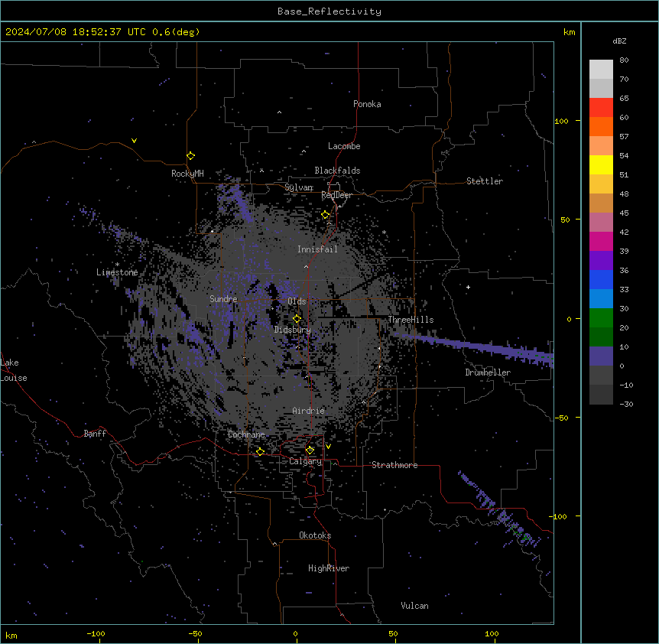
Task: Select the magenta 42 dBZ legend swatch
Action: tap(601, 241)
